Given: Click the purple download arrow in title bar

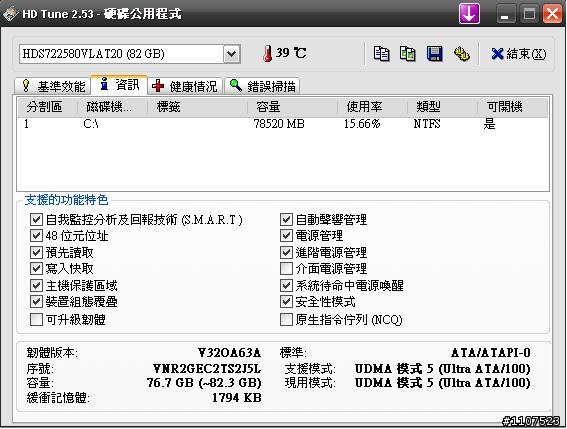Looking at the screenshot, I should [x=469, y=14].
